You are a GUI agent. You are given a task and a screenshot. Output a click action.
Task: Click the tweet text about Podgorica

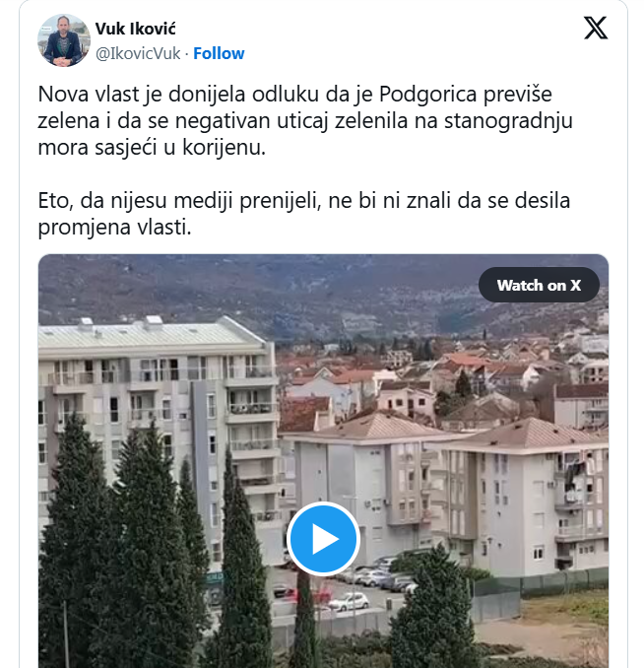[305, 120]
